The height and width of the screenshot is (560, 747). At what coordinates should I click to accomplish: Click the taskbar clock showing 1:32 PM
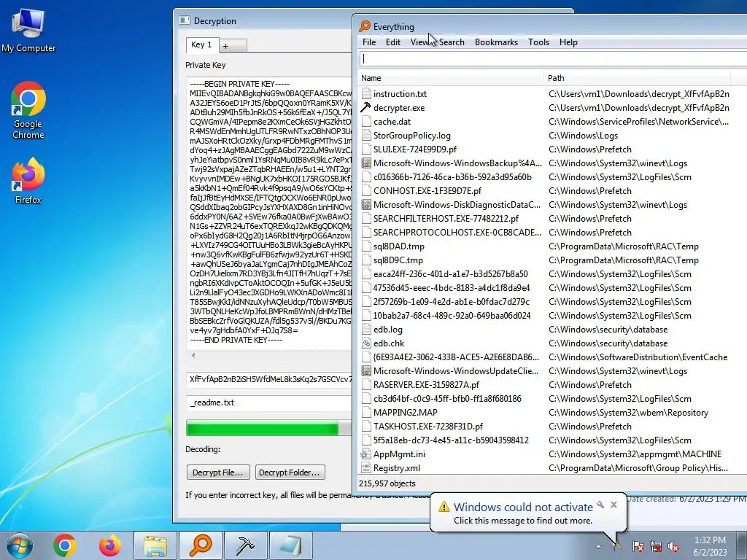710,546
